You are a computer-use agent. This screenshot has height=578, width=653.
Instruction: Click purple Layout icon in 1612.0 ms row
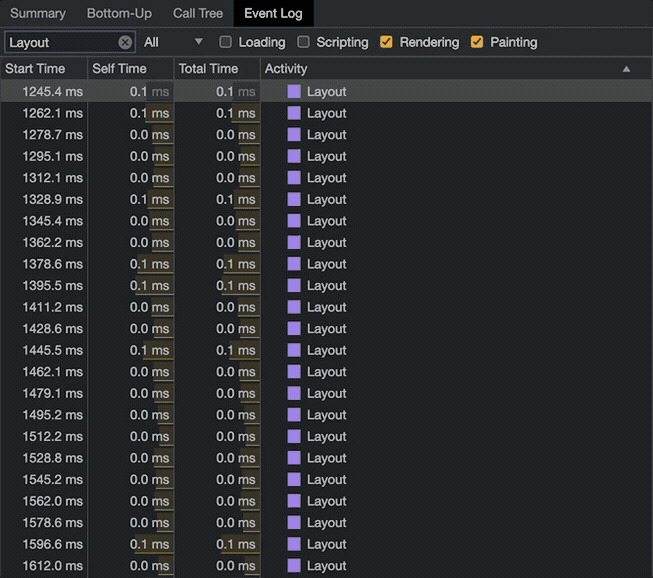tap(294, 566)
